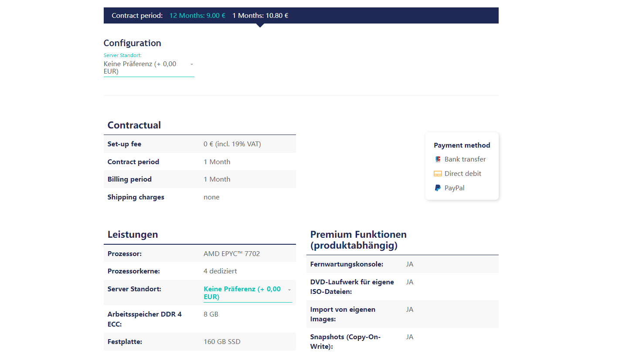Screen dimensions: 629x364
Task: Select the 12 Months: 9.00 € contract period
Action: [x=197, y=16]
